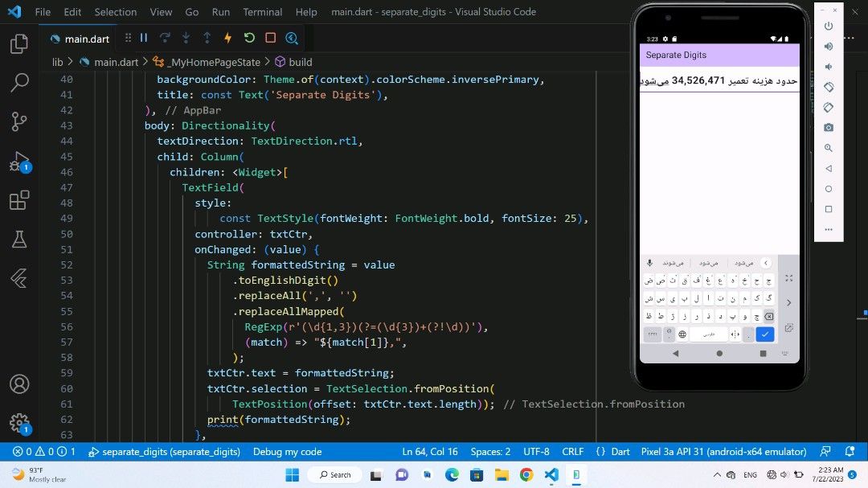Click the emulator zoom button
The image size is (868, 488).
point(829,148)
